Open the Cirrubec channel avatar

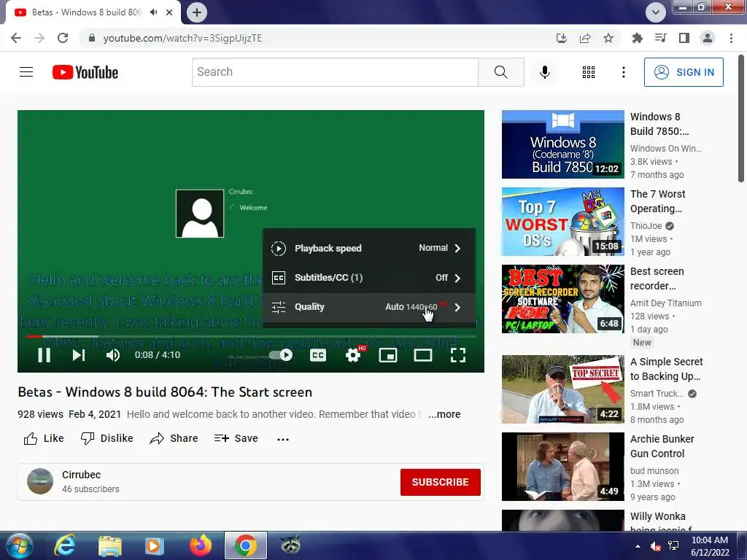(40, 481)
